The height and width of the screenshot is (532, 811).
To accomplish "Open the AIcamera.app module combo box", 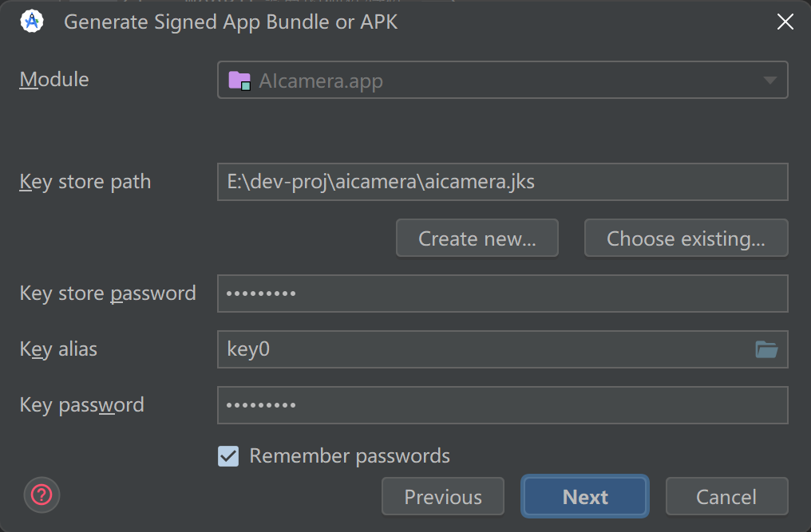I will [x=495, y=81].
